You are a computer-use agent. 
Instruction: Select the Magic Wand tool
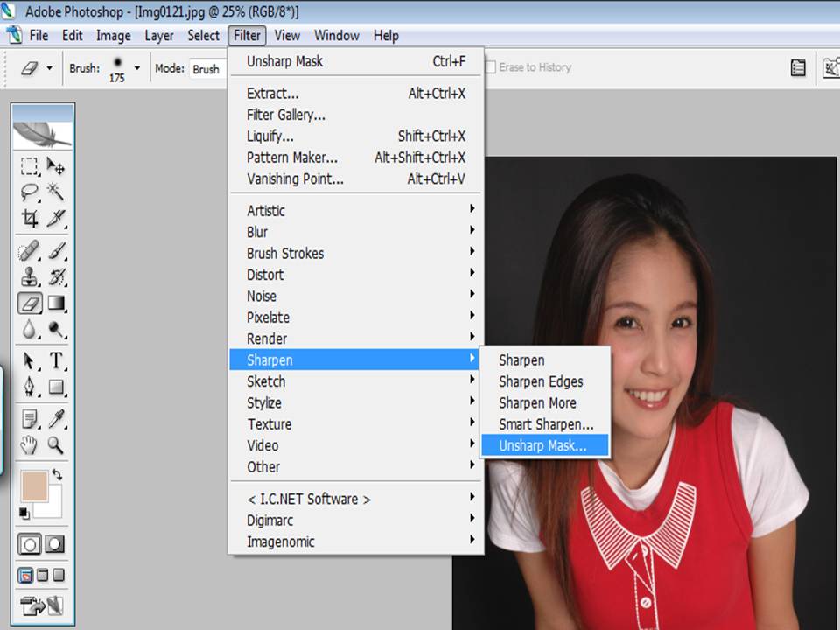click(56, 192)
